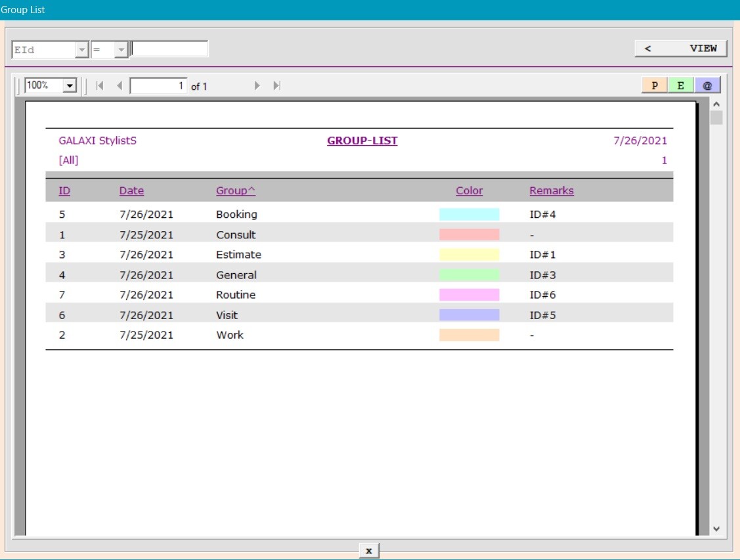Select the Visit group name
This screenshot has width=740, height=560.
[x=227, y=315]
